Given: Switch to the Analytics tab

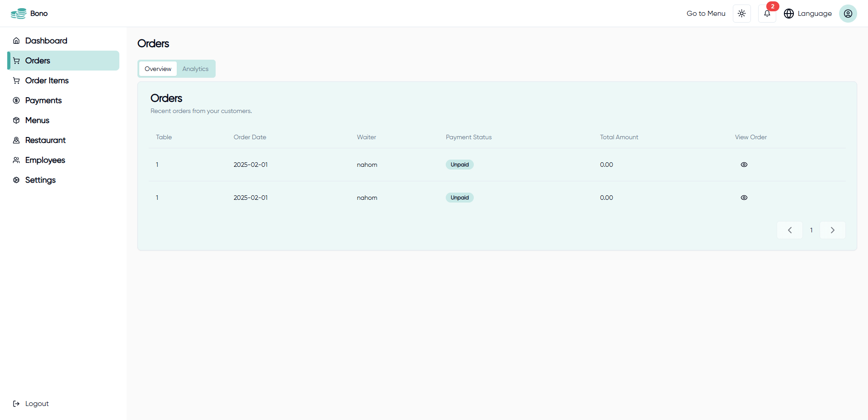Looking at the screenshot, I should pyautogui.click(x=195, y=69).
